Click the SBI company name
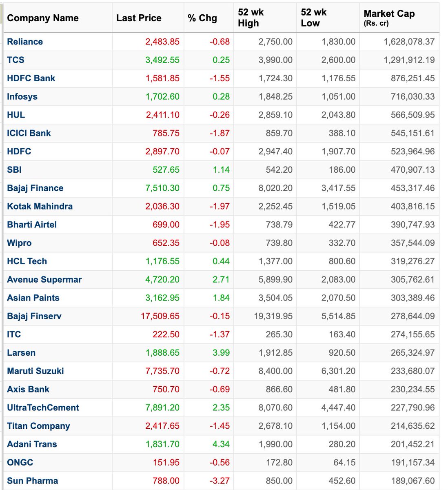This screenshot has width=448, height=490. (14, 170)
